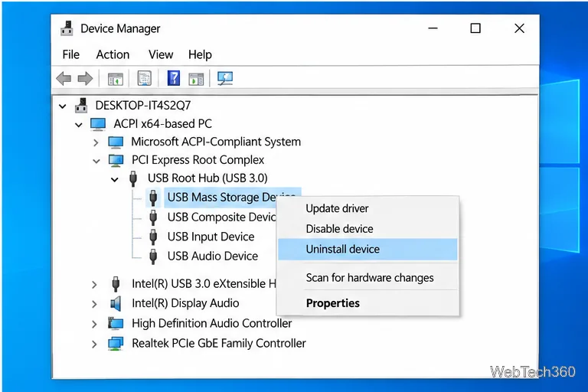Select the Realtek PCIe GbE Family Controller label
The height and width of the screenshot is (392, 588).
point(219,343)
